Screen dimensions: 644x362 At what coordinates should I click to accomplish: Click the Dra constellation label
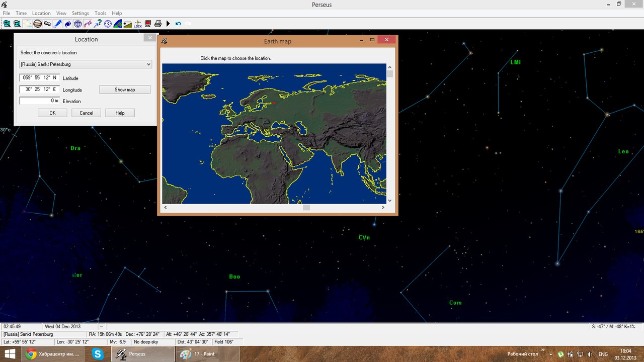[75, 148]
